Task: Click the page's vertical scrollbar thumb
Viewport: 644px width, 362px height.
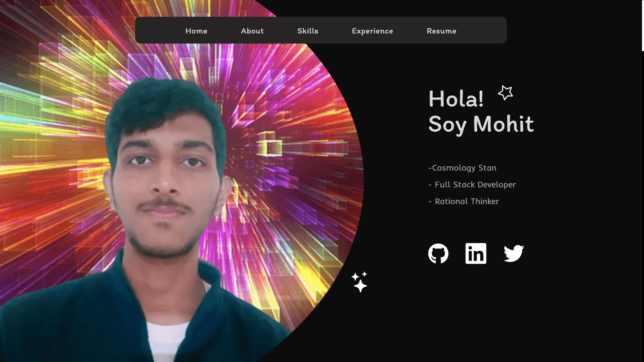Action: [x=642, y=25]
